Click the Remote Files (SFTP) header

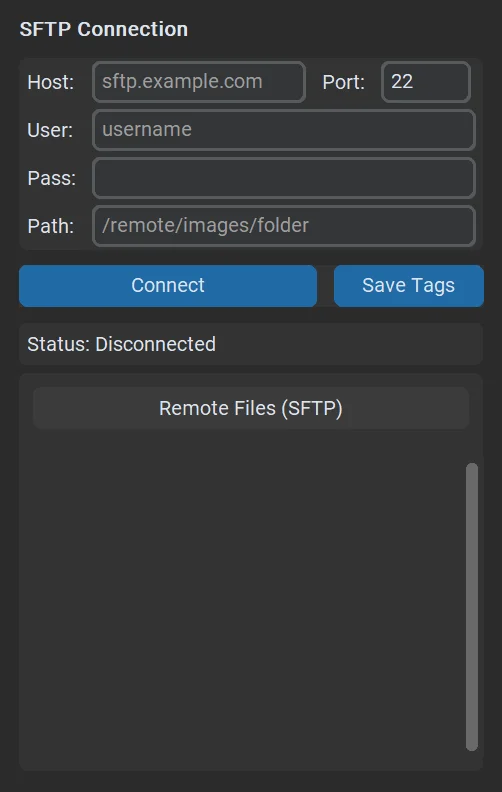click(251, 408)
